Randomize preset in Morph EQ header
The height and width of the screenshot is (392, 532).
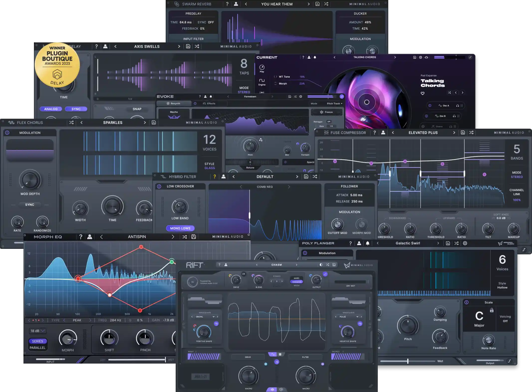point(185,237)
